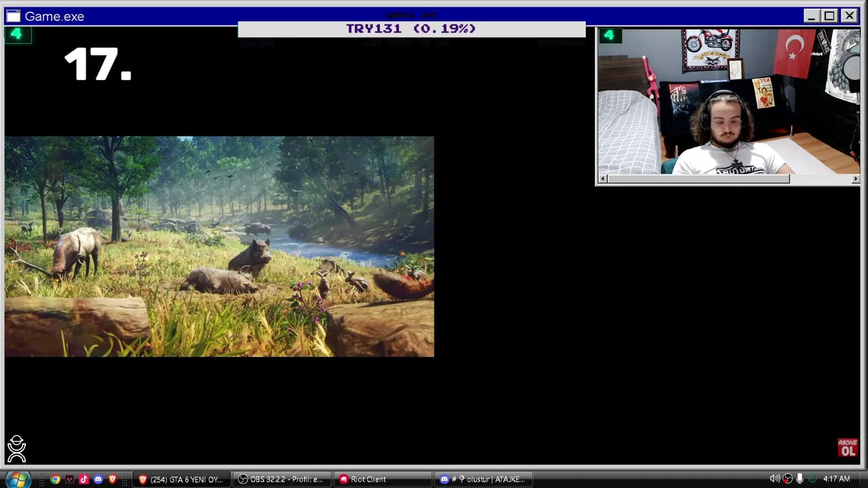Close the Game.exe window
This screenshot has height=488, width=868.
(849, 16)
